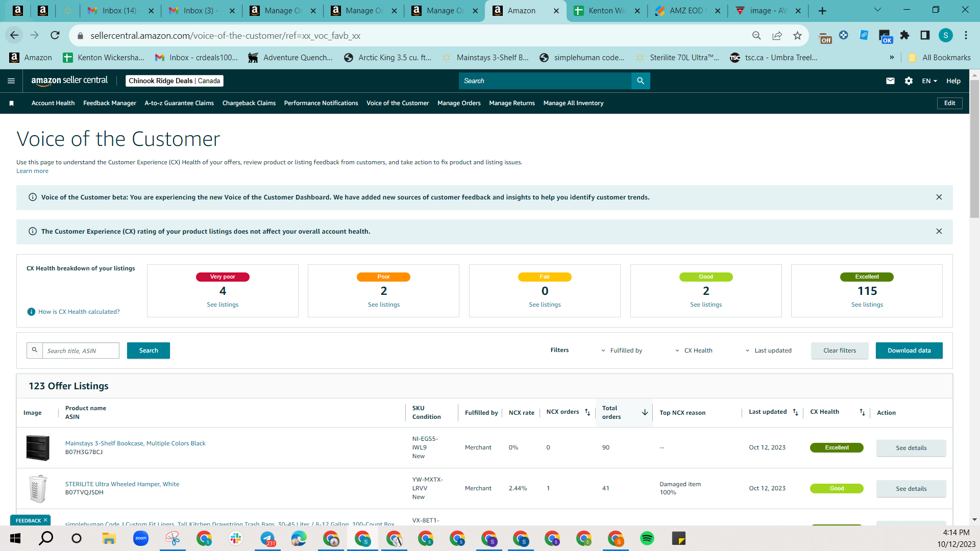Open the browser extensions puzzle icon

(x=904, y=35)
